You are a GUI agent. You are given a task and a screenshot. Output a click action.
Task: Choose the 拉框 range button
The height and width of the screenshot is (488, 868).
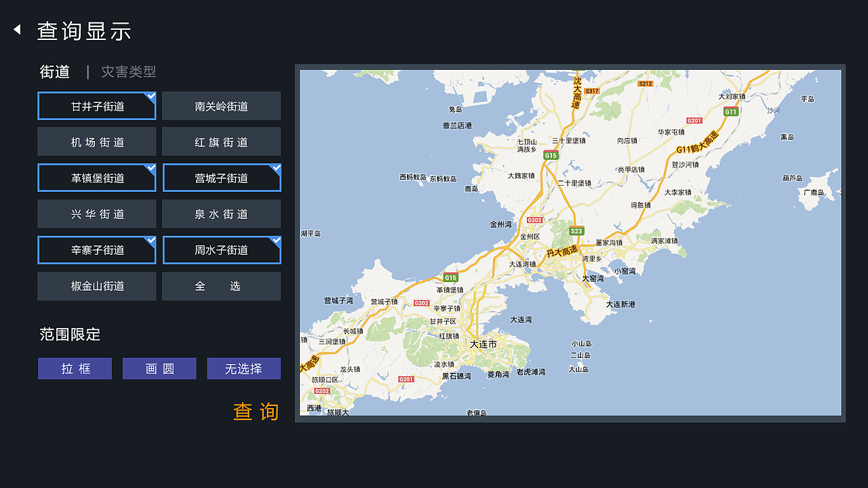(x=75, y=369)
